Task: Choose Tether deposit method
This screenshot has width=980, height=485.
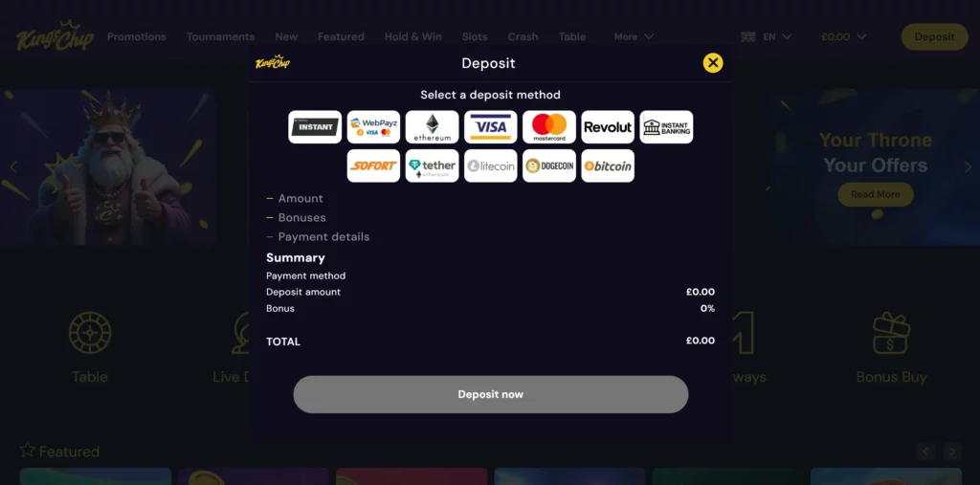Action: tap(432, 165)
